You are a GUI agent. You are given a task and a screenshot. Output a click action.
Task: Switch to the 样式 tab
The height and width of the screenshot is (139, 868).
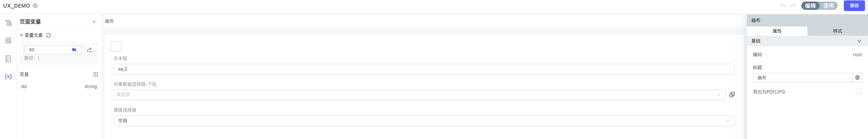[837, 31]
